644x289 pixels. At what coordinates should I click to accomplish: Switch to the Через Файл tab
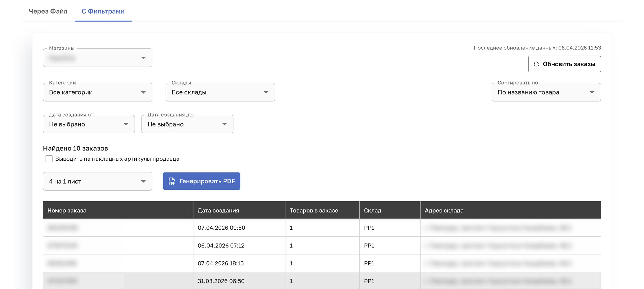pyautogui.click(x=48, y=11)
